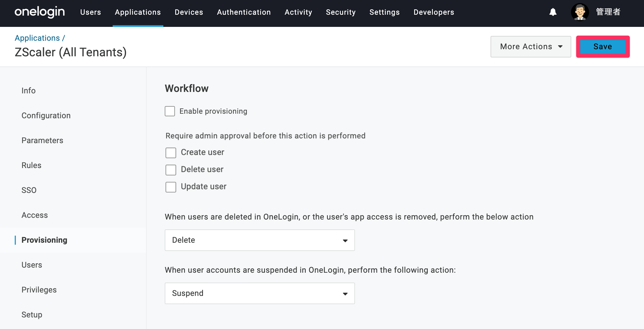Open the Developers navbar menu

(434, 12)
